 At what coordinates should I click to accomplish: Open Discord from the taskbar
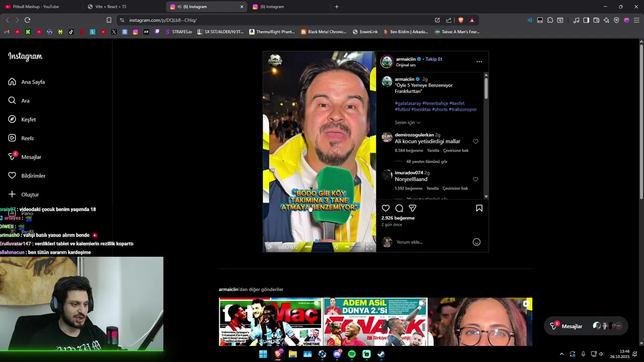point(337,354)
